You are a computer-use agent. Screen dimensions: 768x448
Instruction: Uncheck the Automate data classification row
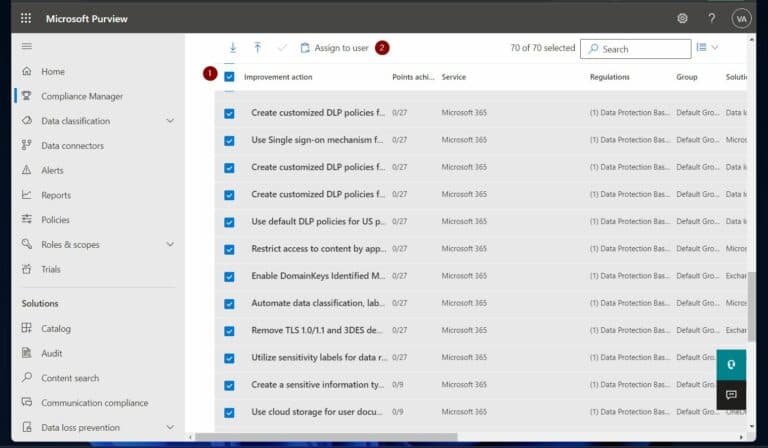229,304
